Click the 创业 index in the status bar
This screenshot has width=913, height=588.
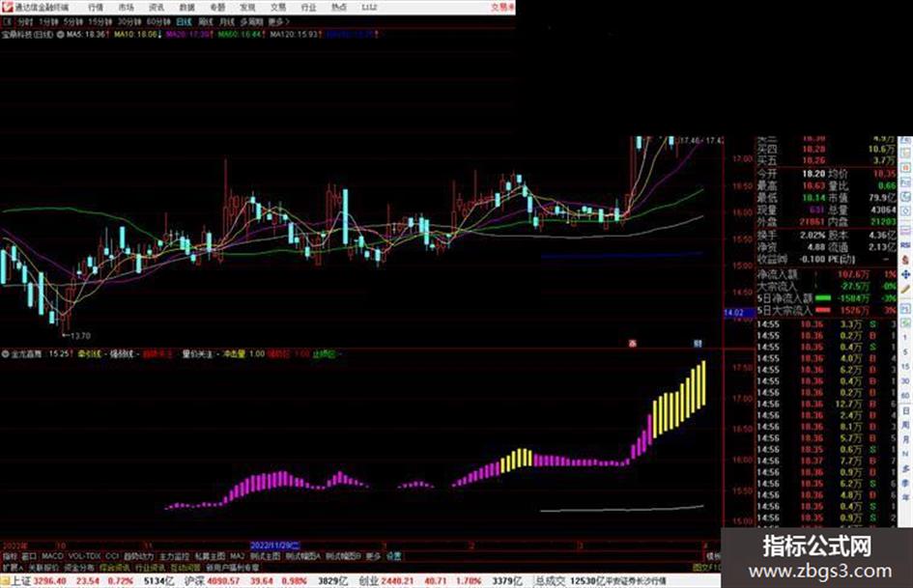[367, 581]
